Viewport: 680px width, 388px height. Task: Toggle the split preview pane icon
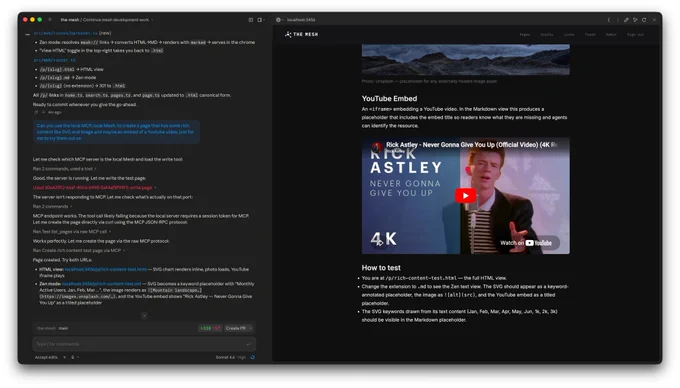click(x=260, y=20)
